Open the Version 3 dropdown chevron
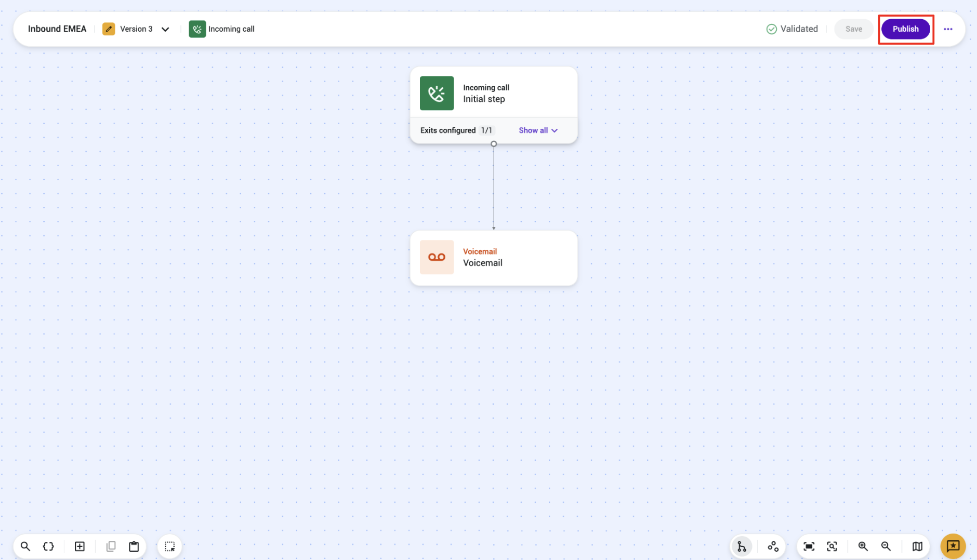The width and height of the screenshot is (977, 560). 165,29
